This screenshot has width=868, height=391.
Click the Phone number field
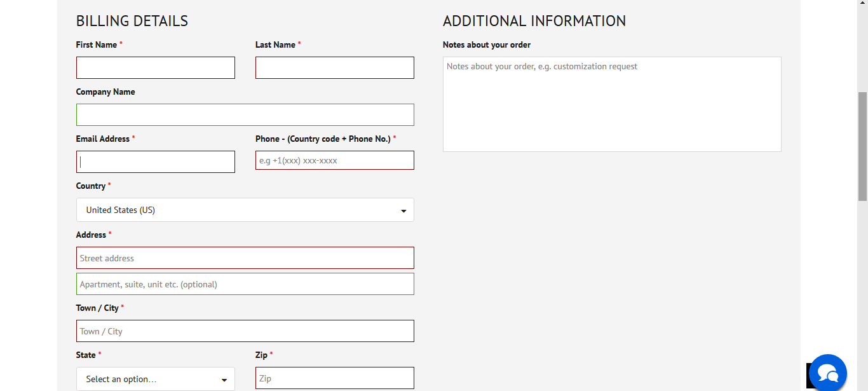point(334,160)
